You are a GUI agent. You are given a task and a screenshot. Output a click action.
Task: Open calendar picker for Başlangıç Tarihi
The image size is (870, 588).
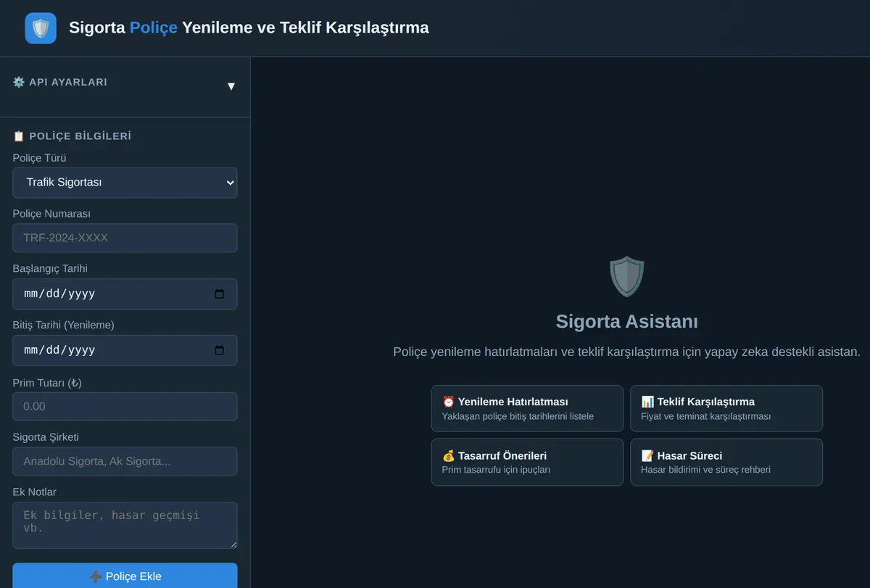[x=220, y=294]
